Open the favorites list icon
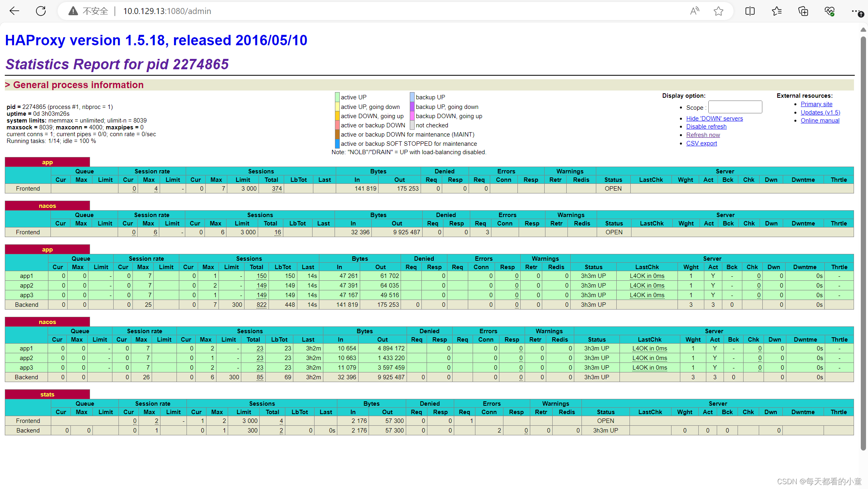This screenshot has width=868, height=489. (777, 11)
